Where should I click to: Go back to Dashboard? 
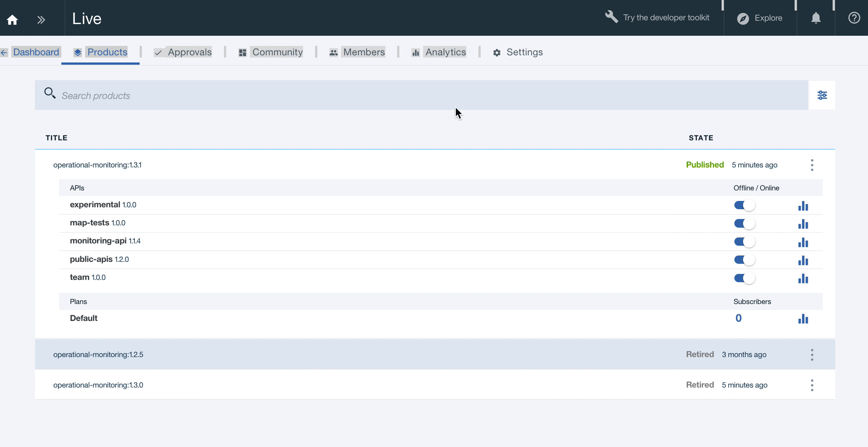tap(36, 52)
